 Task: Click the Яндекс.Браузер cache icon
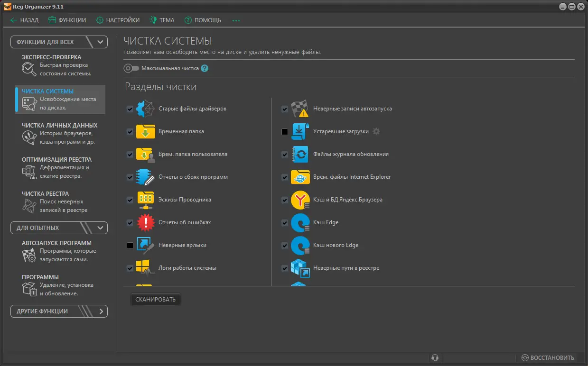300,200
